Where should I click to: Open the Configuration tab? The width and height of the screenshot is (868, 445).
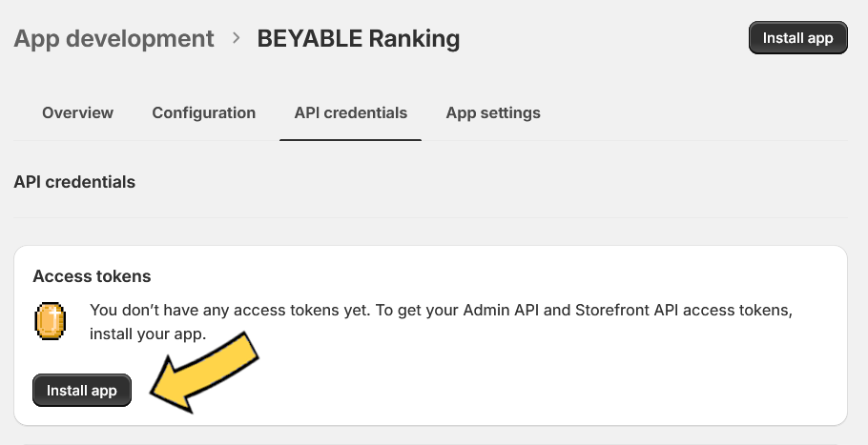(x=204, y=112)
